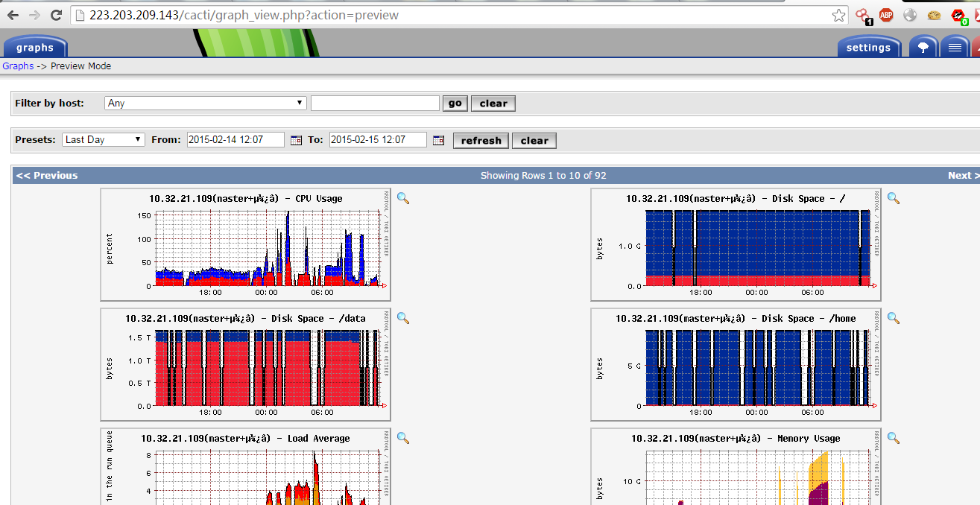Click the 'Filter by host:' label
This screenshot has height=505, width=980.
click(x=49, y=103)
